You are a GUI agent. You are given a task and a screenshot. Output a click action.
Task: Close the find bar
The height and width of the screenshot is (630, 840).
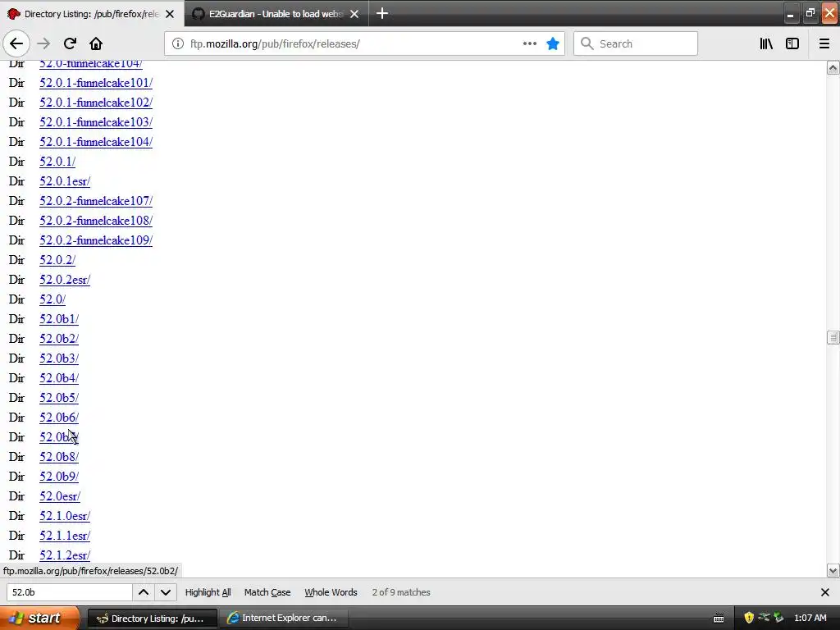tap(825, 592)
